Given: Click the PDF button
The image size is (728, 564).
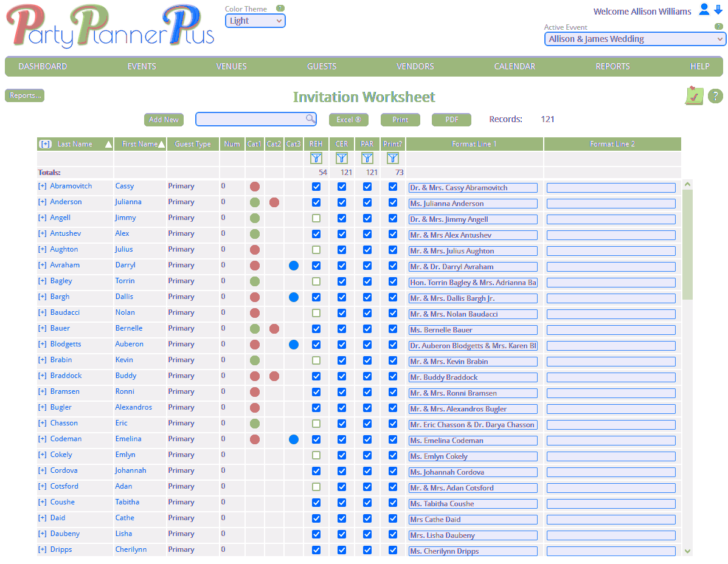Looking at the screenshot, I should (451, 120).
